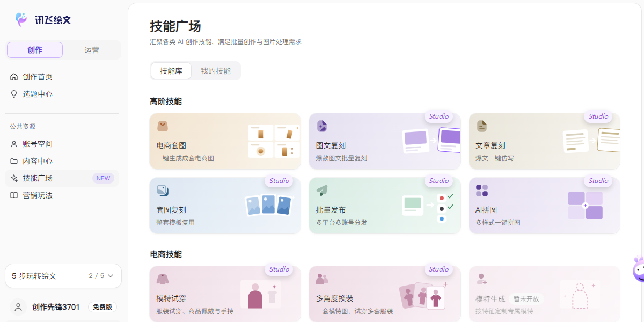Click the 营销玩法 book icon
Image resolution: width=644 pixels, height=322 pixels.
click(14, 195)
